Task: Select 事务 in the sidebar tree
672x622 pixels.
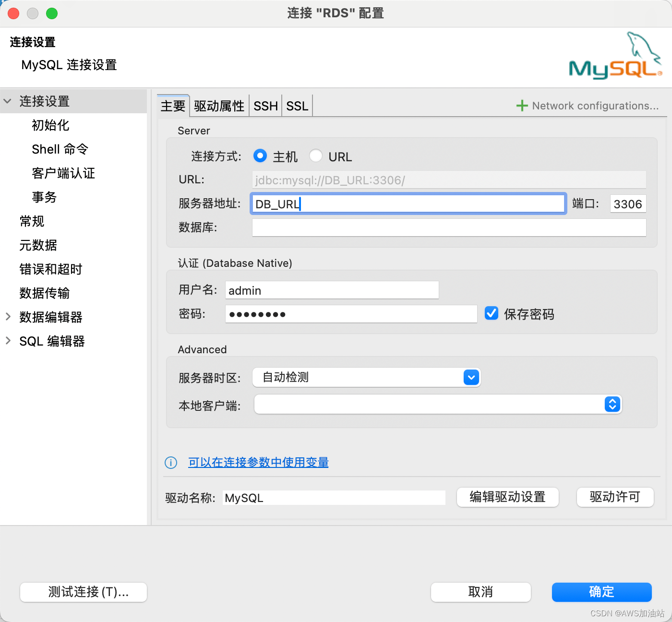Action: pos(44,197)
